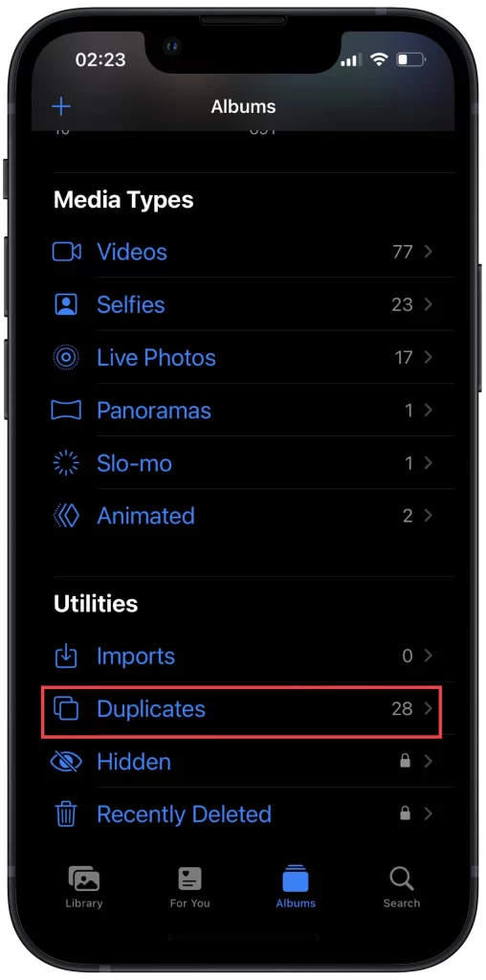Tap the Selfies portrait icon
The width and height of the screenshot is (486, 980).
66,304
